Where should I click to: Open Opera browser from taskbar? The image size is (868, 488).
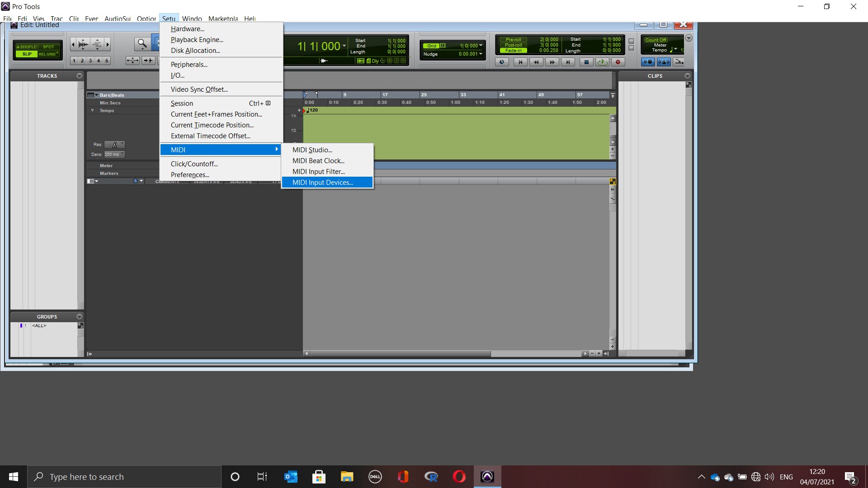click(x=459, y=477)
